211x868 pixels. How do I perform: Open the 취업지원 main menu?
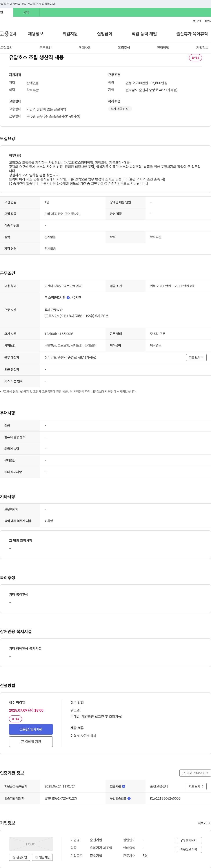[x=70, y=34]
